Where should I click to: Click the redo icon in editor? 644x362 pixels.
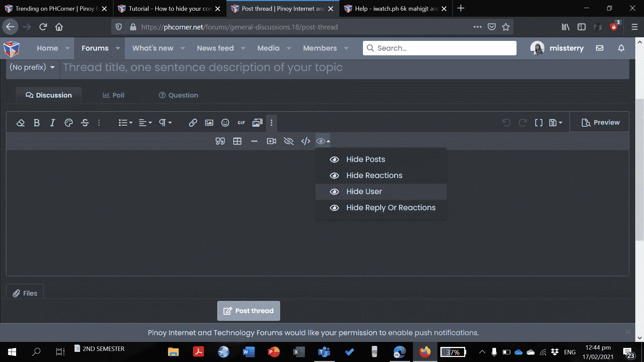523,123
